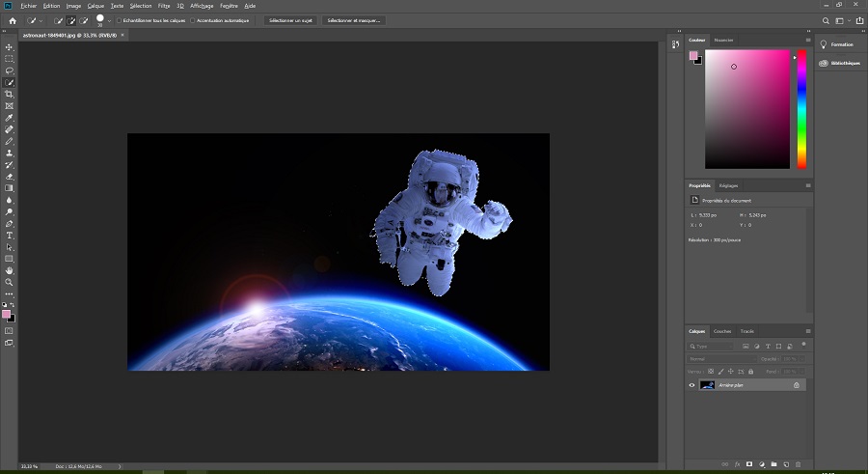Select the Path Selection tool
Viewport: 868px width, 474px height.
click(9, 247)
